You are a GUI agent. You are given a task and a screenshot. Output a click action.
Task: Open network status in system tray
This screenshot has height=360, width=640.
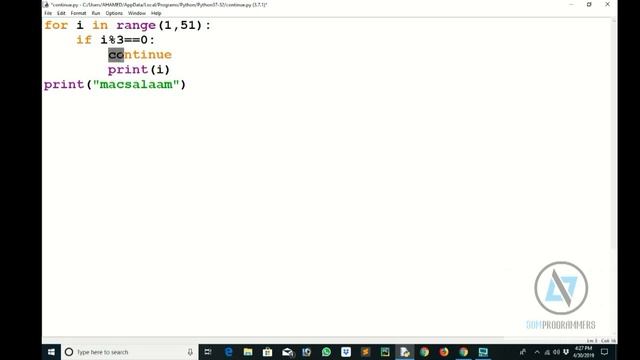coord(547,352)
